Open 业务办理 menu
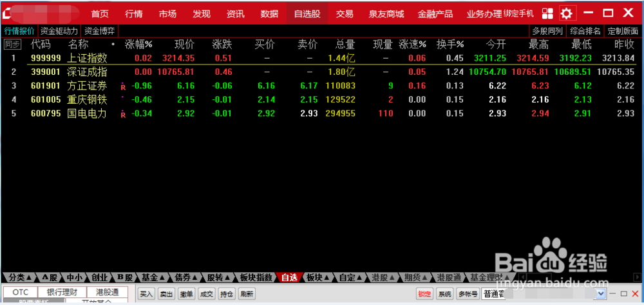The image size is (644, 305). pyautogui.click(x=484, y=14)
